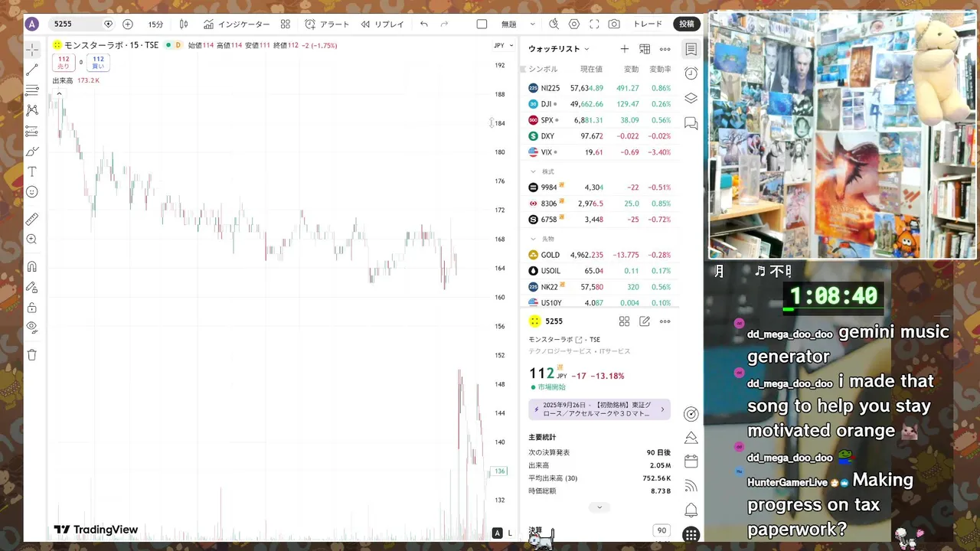The width and height of the screenshot is (980, 551).
Task: Open the layout setup square icon
Action: (482, 24)
